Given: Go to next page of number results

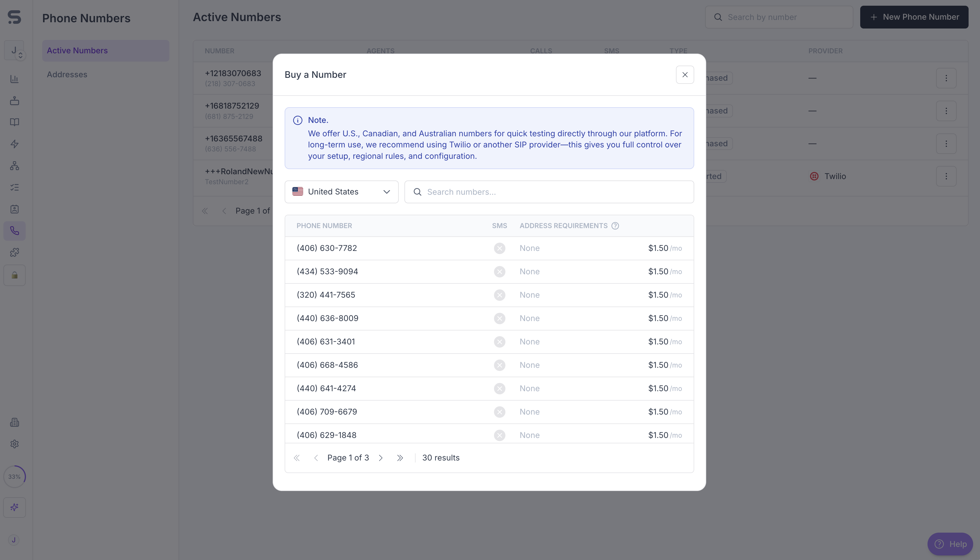Looking at the screenshot, I should tap(381, 458).
